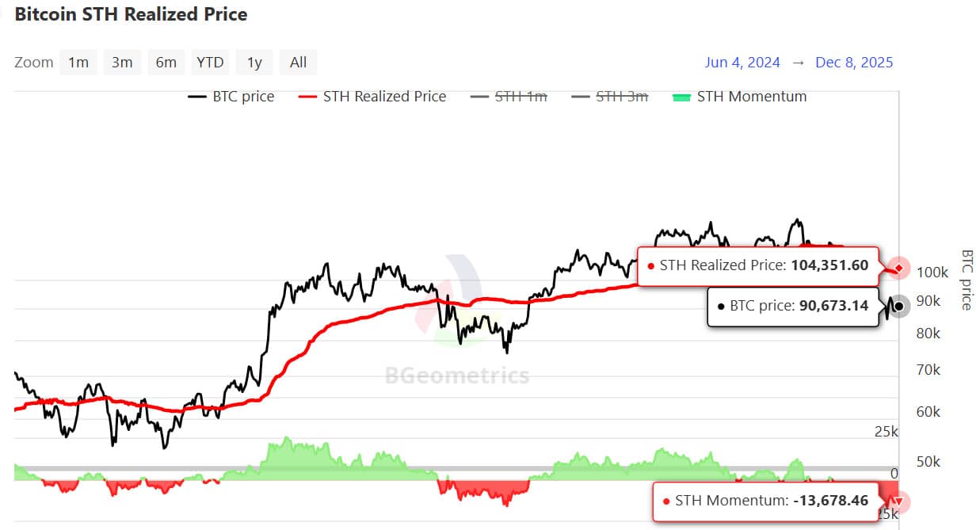Show All data range
This screenshot has height=530, width=980.
point(299,62)
